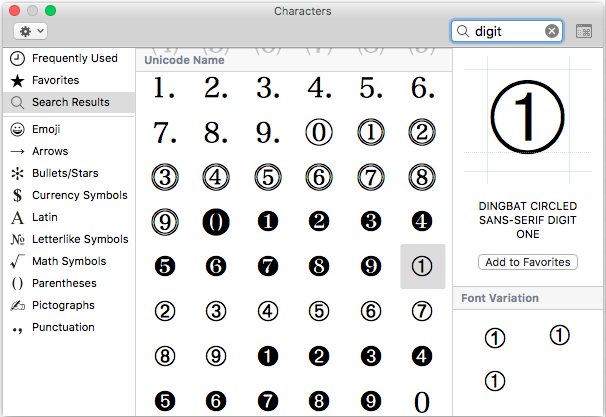Select the double circled digit nine
This screenshot has width=606, height=417.
165,222
